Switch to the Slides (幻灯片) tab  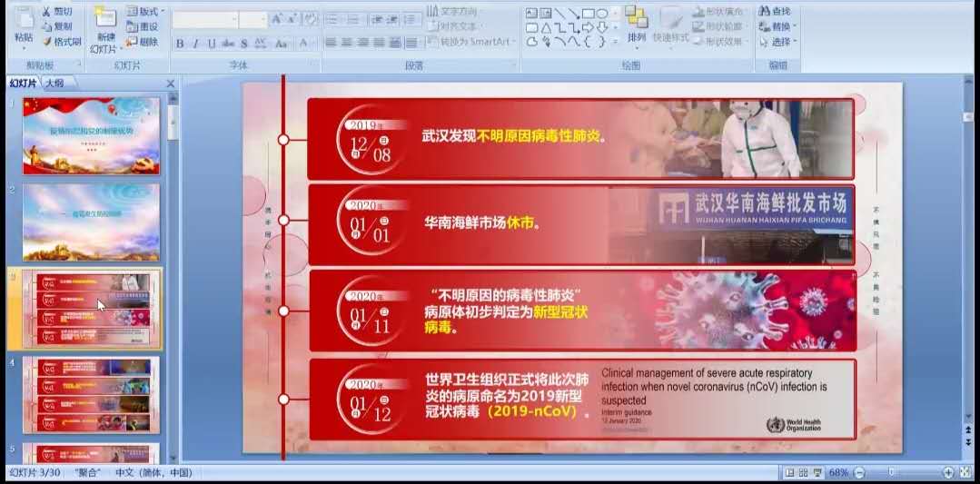pyautogui.click(x=24, y=83)
